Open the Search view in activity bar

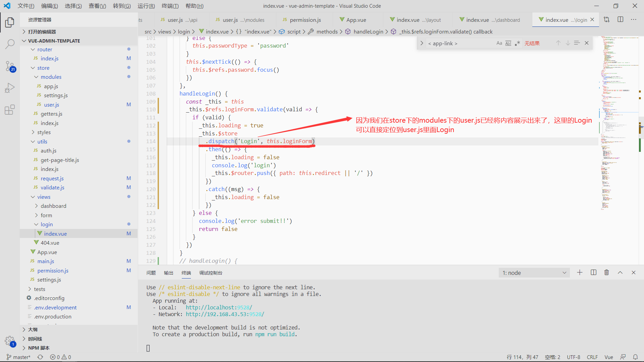[x=10, y=44]
